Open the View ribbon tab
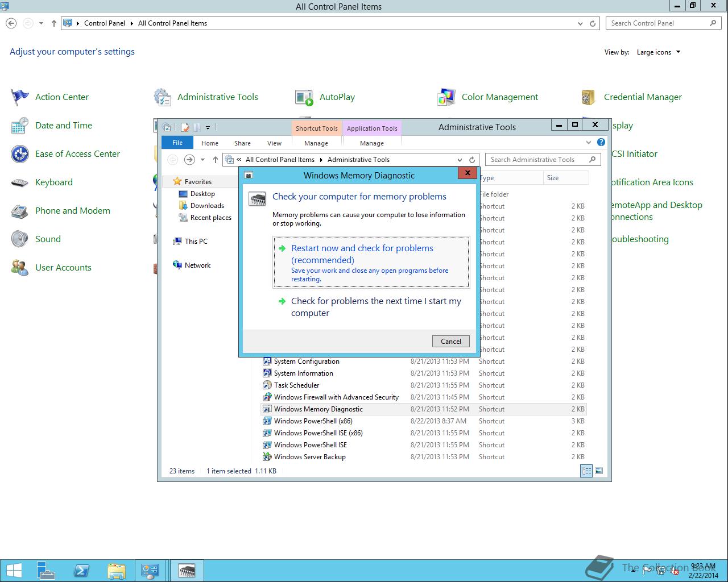728x582 pixels. [x=274, y=143]
